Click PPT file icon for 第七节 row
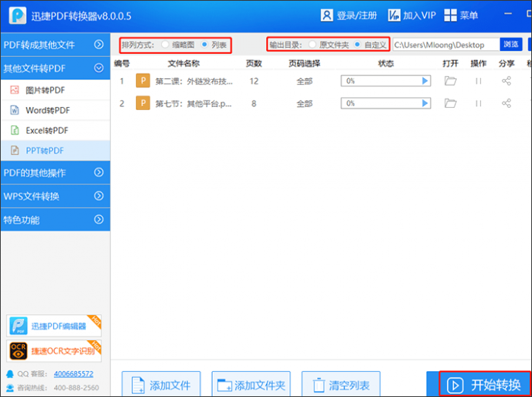 click(143, 103)
